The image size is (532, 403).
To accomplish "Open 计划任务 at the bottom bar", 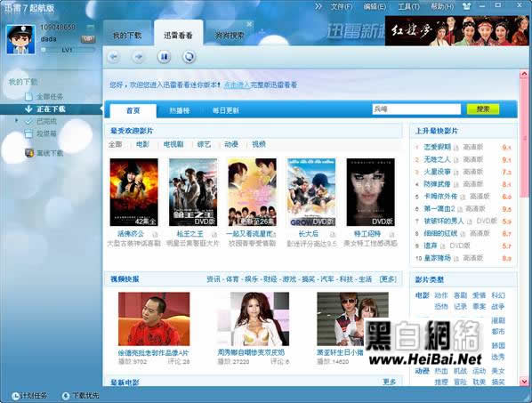I will [29, 396].
